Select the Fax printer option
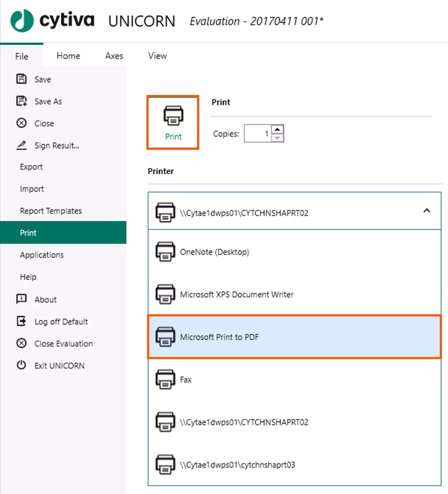 pos(185,380)
